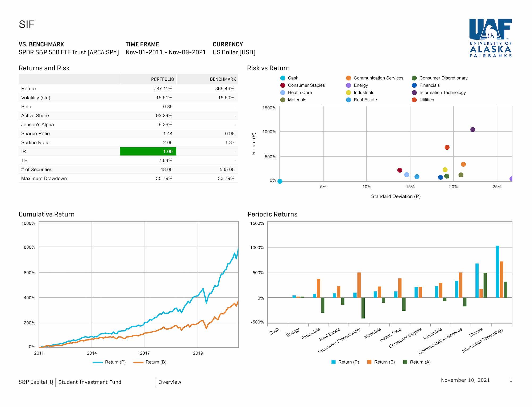Select the Health Care legend entry

point(300,93)
